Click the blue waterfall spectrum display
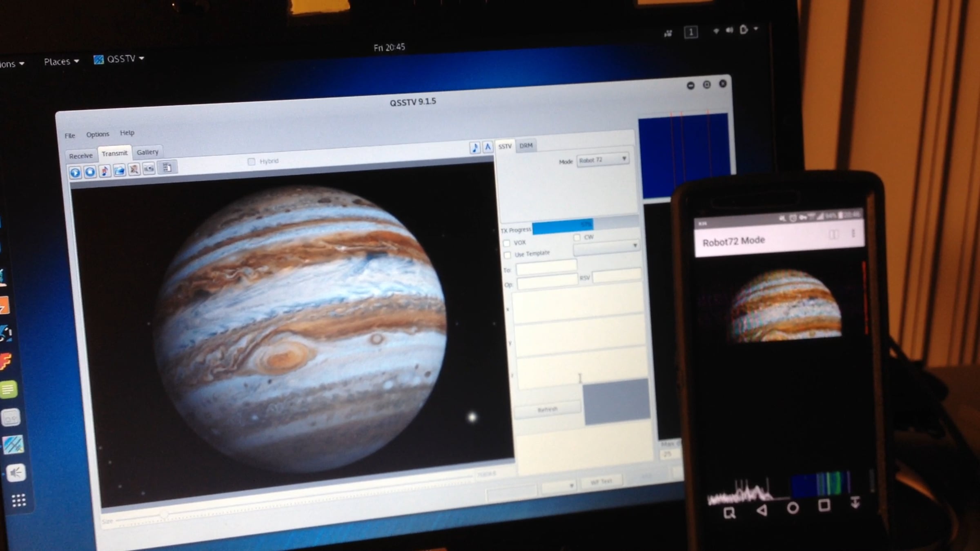 (x=684, y=156)
